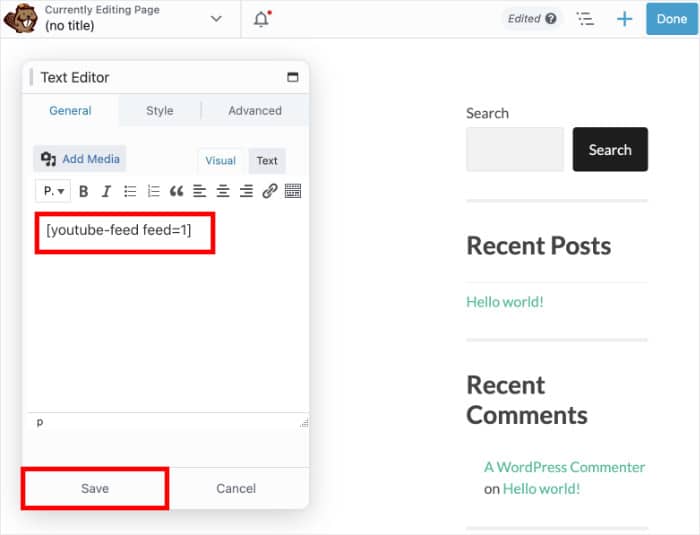700x535 pixels.
Task: Click the Edited status help icon
Action: 551,18
